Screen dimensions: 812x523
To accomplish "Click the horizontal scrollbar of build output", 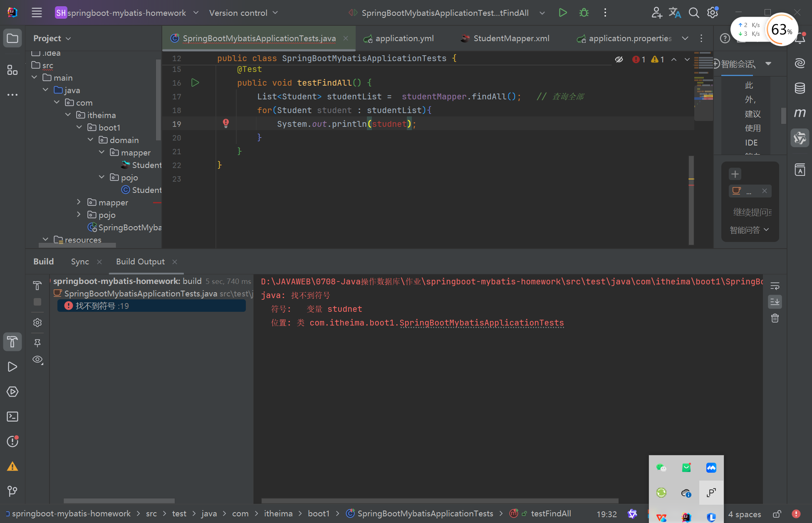I will [440, 501].
